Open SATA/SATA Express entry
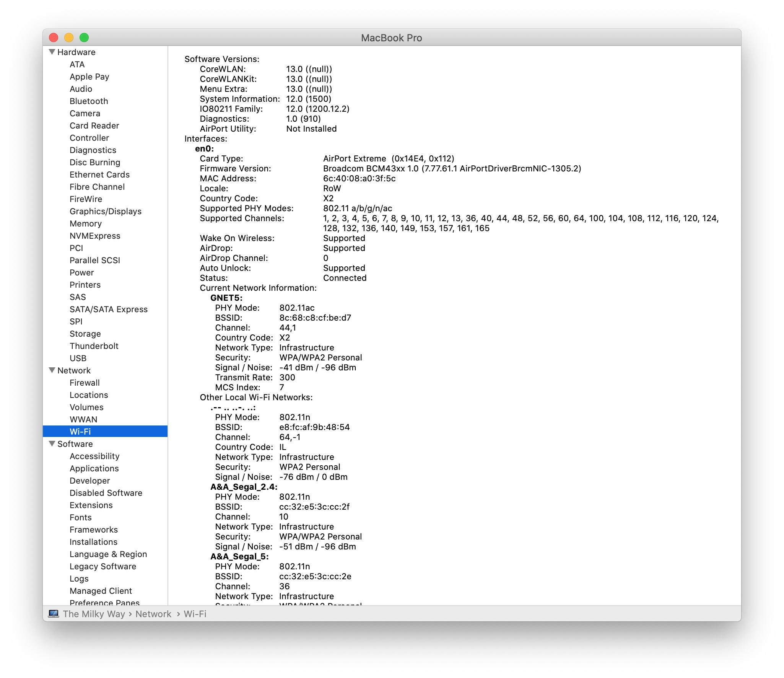Screen dimensions: 784x678 tap(109, 309)
